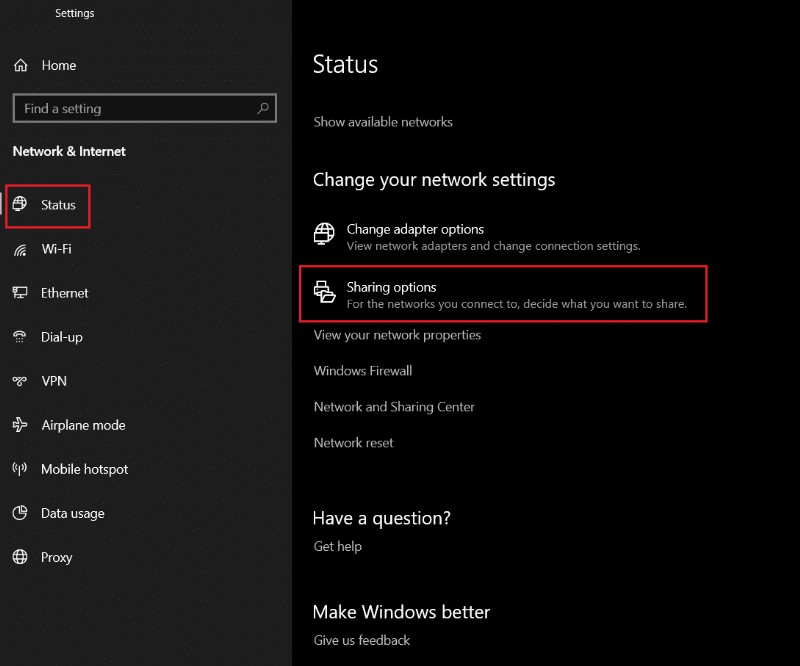Screen dimensions: 800x666
Task: Start a Network reset
Action: click(x=351, y=441)
